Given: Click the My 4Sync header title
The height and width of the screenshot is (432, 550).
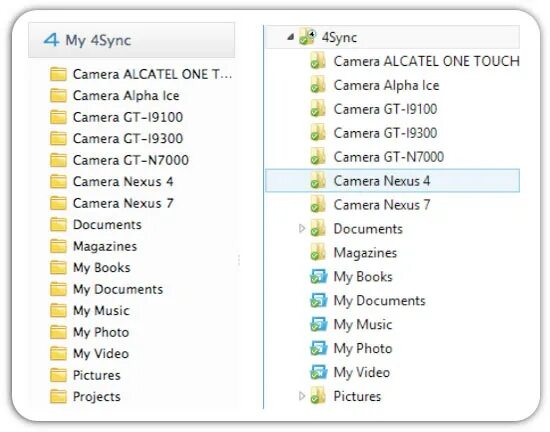Looking at the screenshot, I should point(98,40).
